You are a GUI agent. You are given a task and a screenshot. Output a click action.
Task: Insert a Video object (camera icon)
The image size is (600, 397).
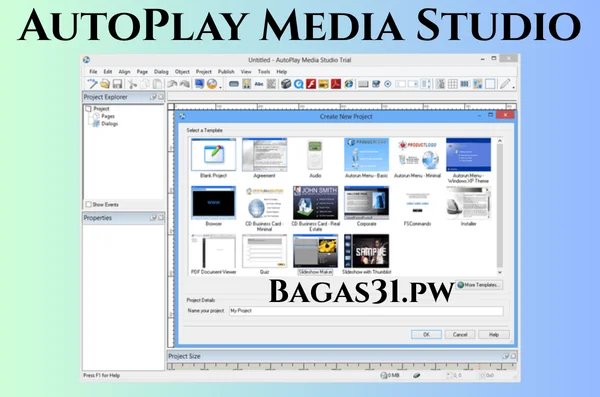click(286, 84)
